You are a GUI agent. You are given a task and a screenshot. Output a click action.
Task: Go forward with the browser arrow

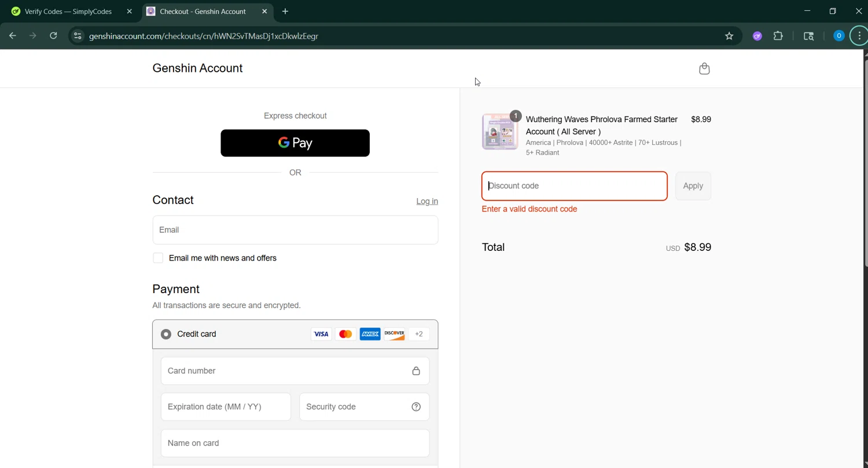33,36
